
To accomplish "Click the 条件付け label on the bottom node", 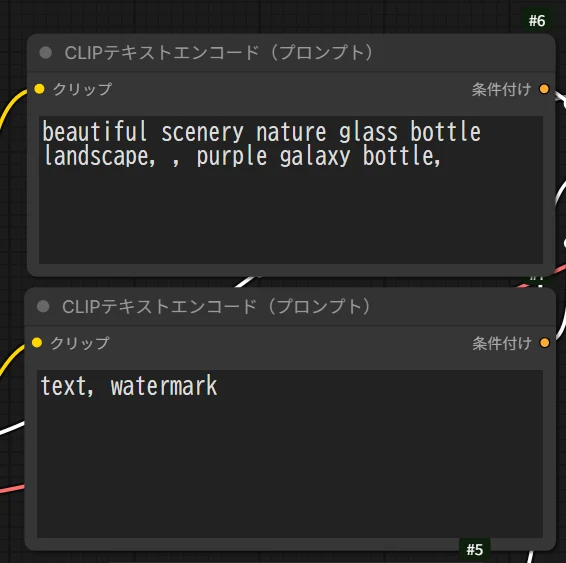I will [x=502, y=343].
